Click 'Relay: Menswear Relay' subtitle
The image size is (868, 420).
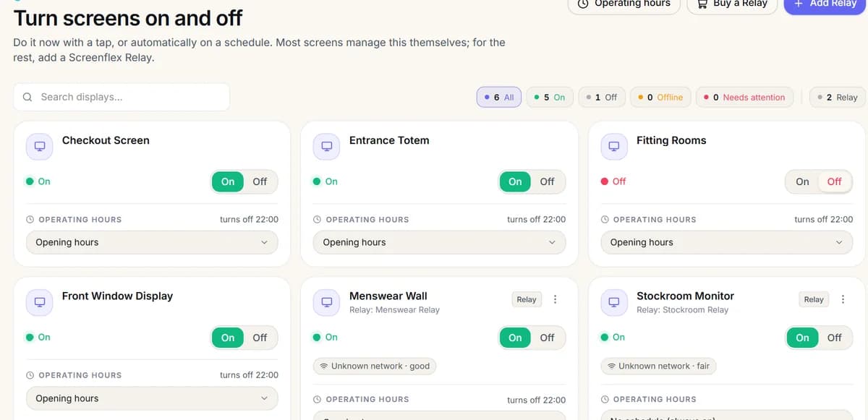click(x=394, y=310)
